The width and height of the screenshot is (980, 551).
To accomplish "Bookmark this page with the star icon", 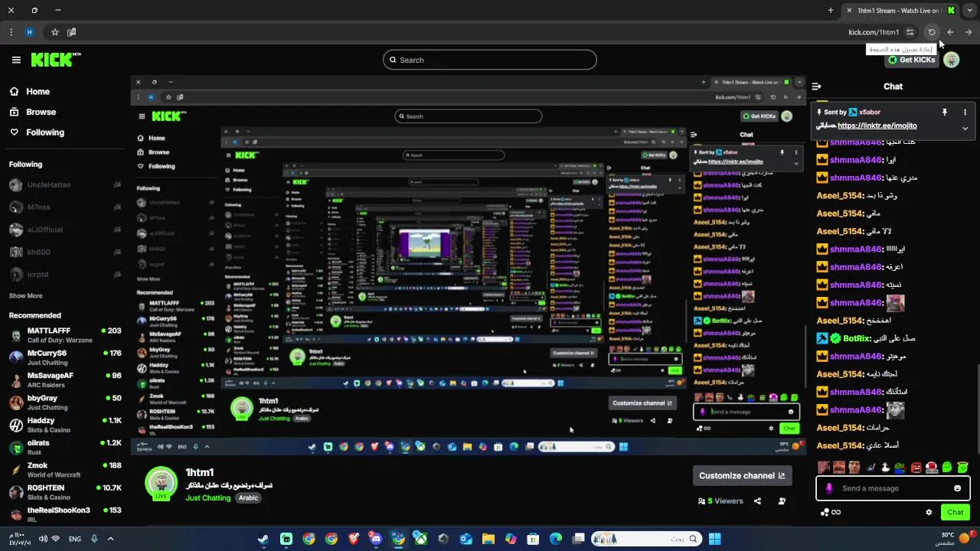I will point(54,32).
